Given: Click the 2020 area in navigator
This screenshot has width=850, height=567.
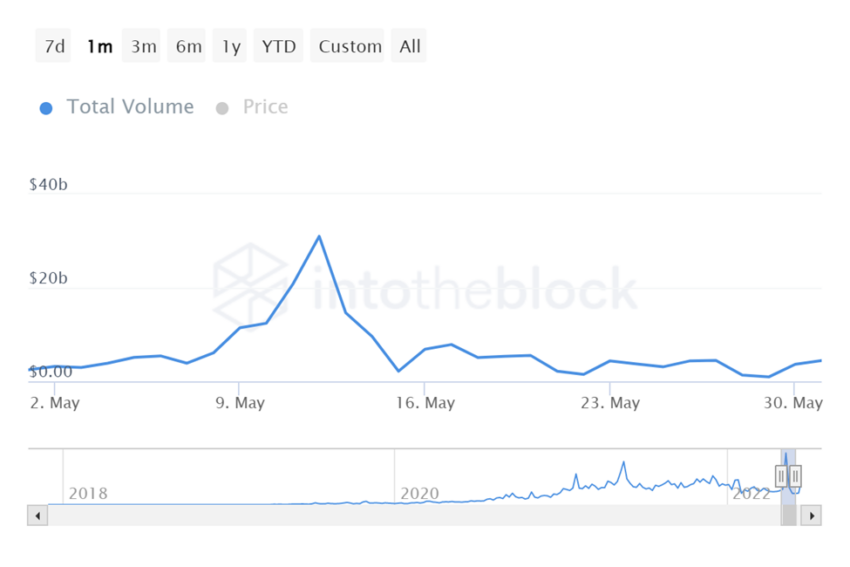Looking at the screenshot, I should (x=420, y=493).
